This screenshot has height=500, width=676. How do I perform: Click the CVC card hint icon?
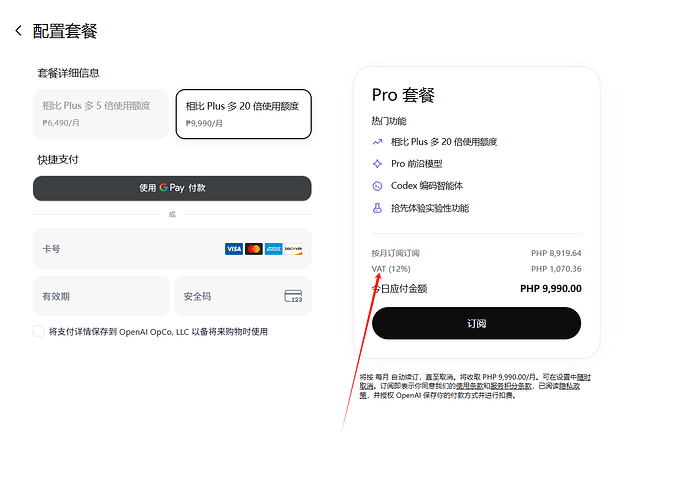click(x=294, y=296)
